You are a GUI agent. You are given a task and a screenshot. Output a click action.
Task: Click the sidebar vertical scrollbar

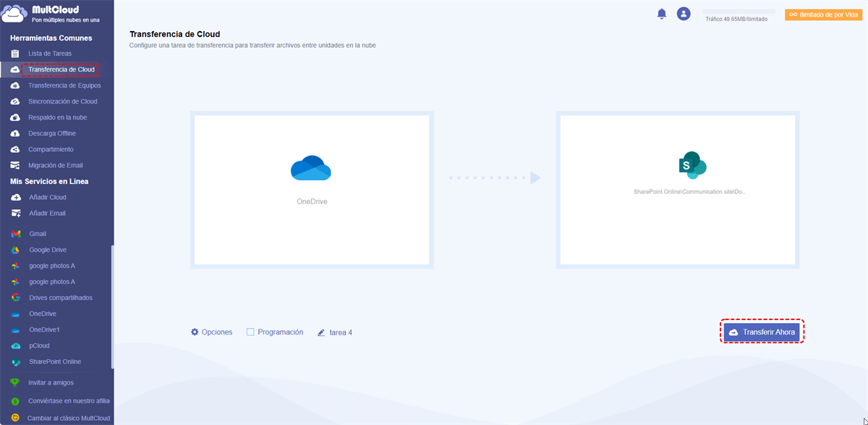pos(112,306)
